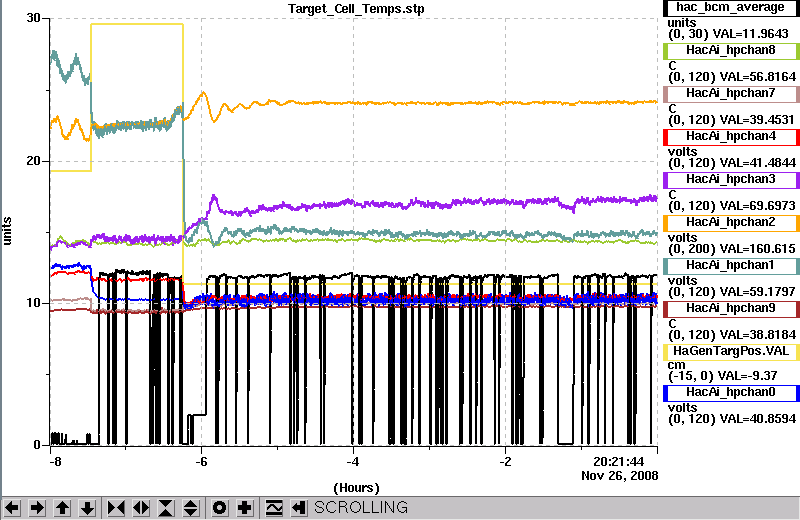Click the date Nov 26, 2008
The height and width of the screenshot is (520, 800).
click(x=619, y=476)
